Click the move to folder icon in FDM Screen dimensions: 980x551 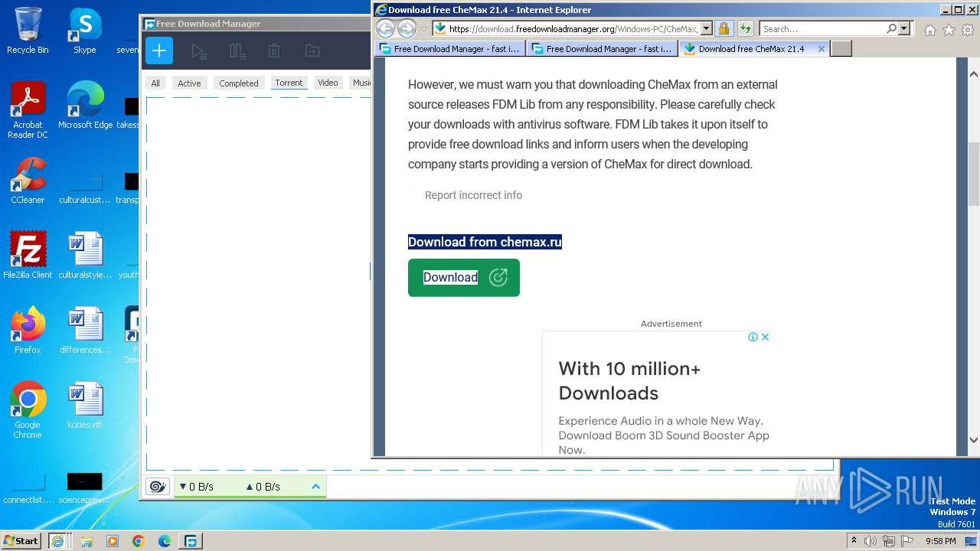click(x=312, y=51)
